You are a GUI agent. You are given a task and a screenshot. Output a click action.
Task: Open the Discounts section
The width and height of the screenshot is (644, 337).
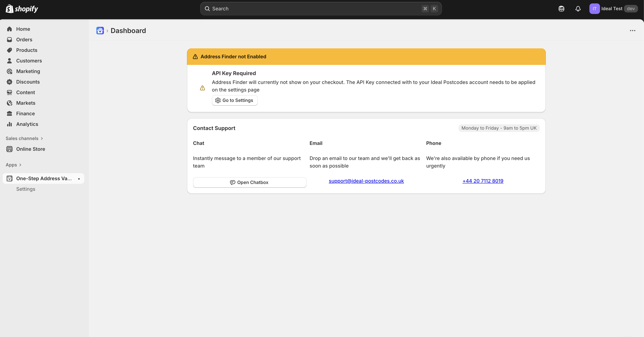click(x=28, y=82)
